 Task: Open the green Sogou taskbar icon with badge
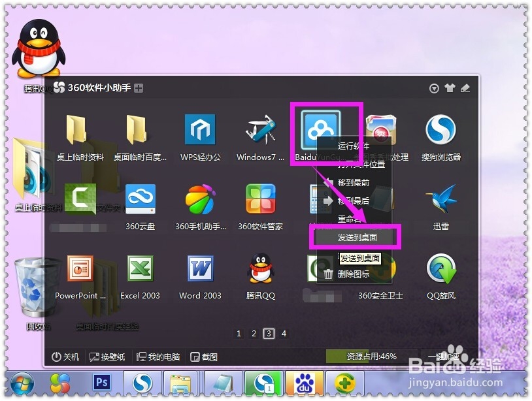tap(263, 384)
